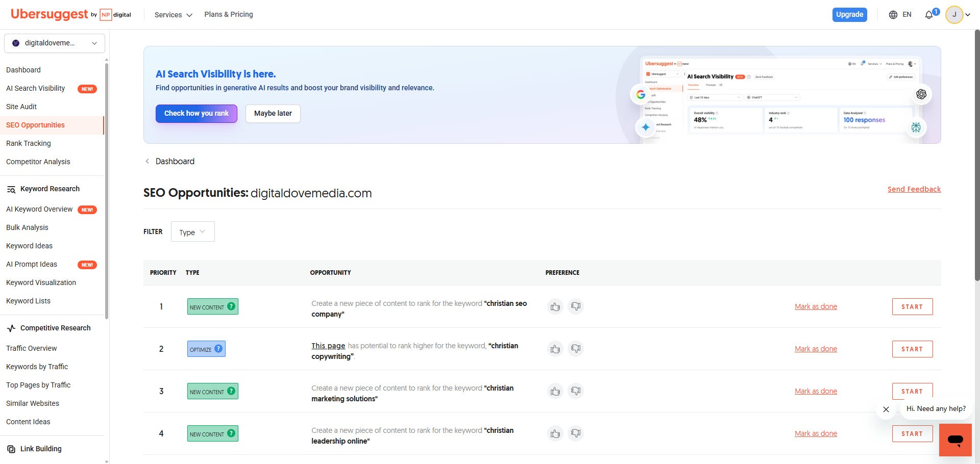Open Bulk Analysis
This screenshot has width=980, height=464.
point(27,227)
